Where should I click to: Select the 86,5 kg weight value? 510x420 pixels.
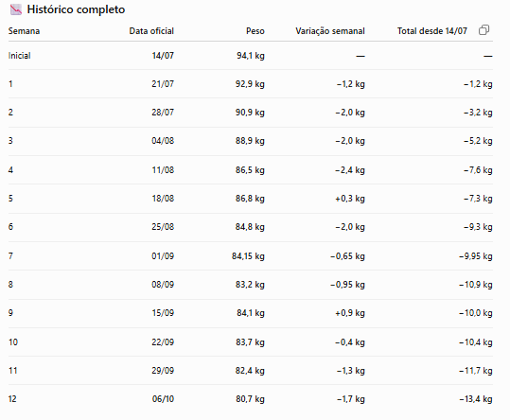coord(250,170)
